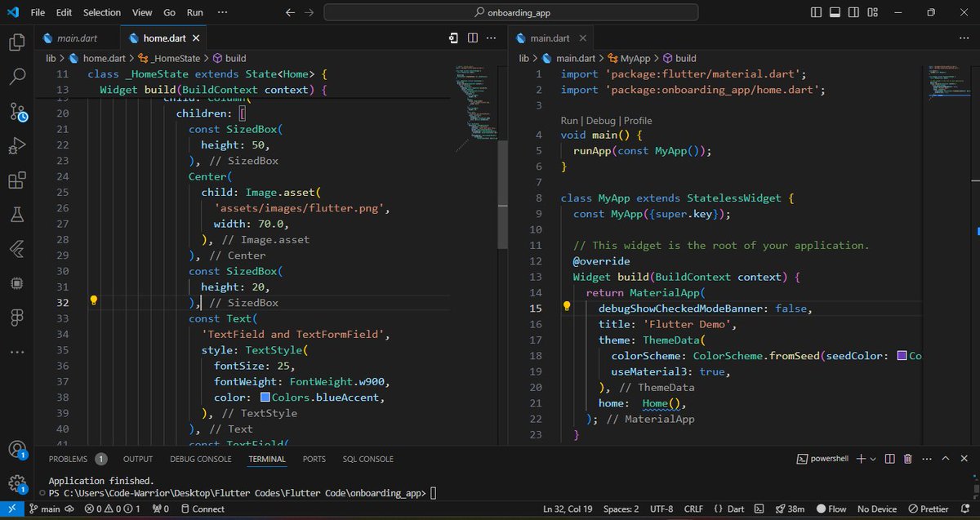This screenshot has height=520, width=980.
Task: Switch to the SQL CONSOLE tab
Action: (367, 460)
